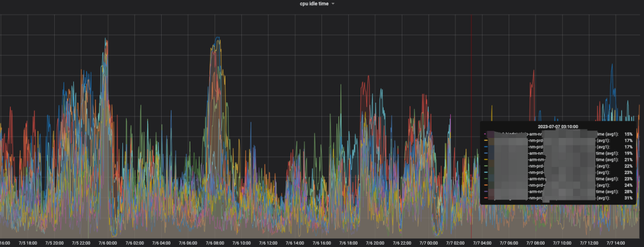Click the 7/5 20:00 x-axis label
The image size is (644, 247).
coord(54,243)
